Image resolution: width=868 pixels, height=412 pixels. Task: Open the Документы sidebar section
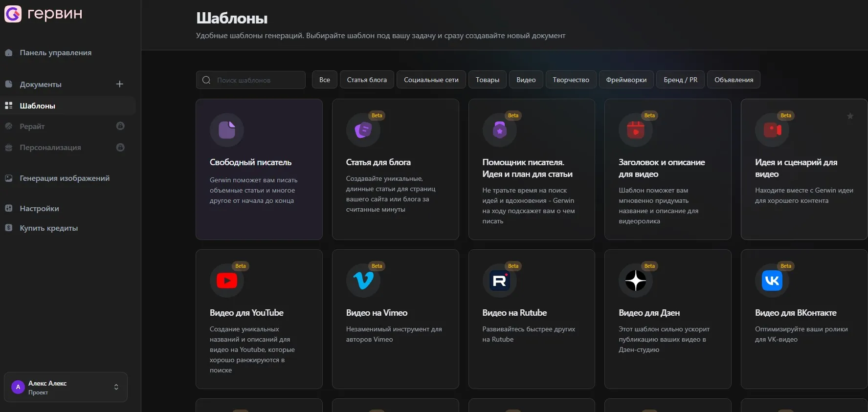pos(41,84)
